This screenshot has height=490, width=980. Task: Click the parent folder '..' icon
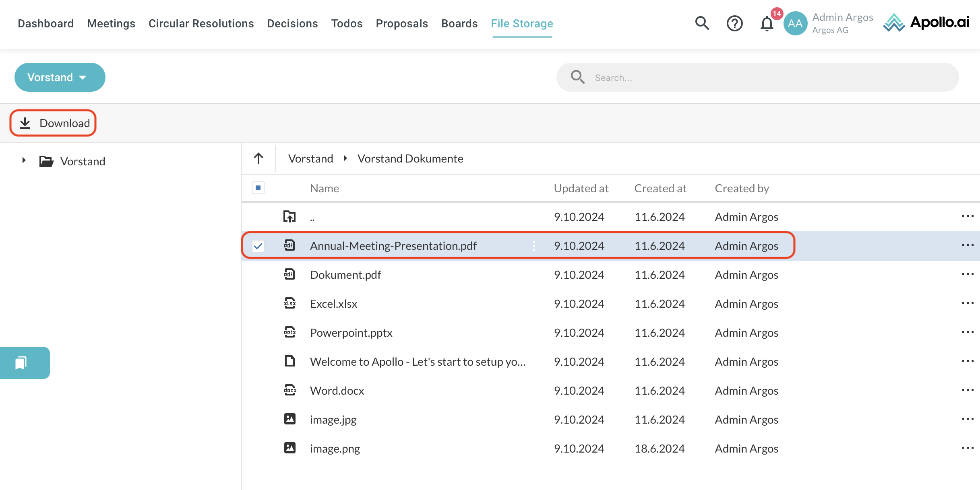[289, 217]
